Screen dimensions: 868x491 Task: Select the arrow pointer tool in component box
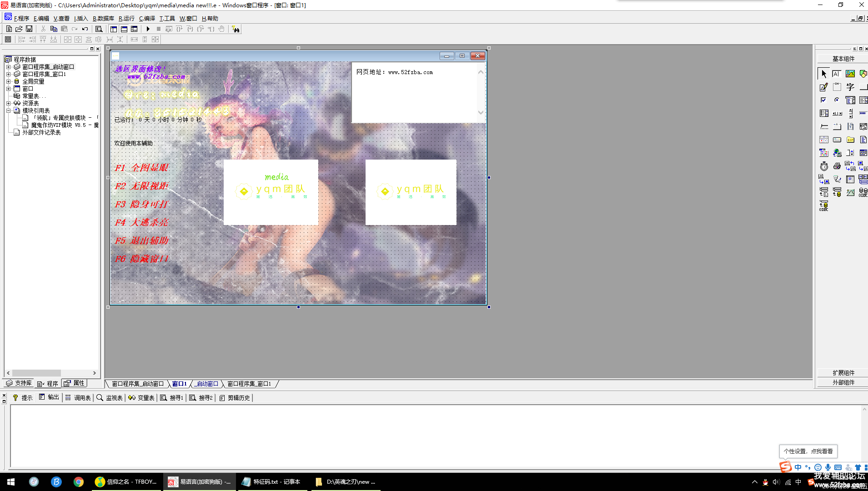[824, 74]
